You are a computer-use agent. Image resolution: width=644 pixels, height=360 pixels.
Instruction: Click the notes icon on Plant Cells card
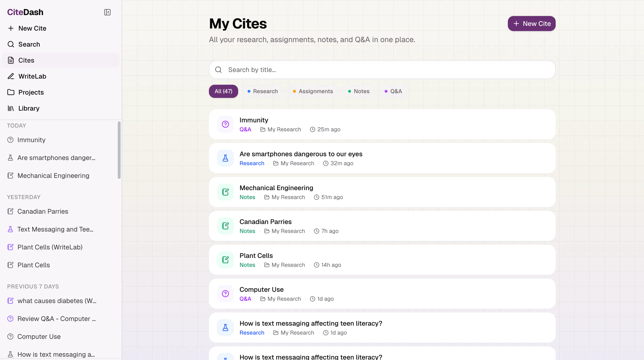tap(225, 260)
